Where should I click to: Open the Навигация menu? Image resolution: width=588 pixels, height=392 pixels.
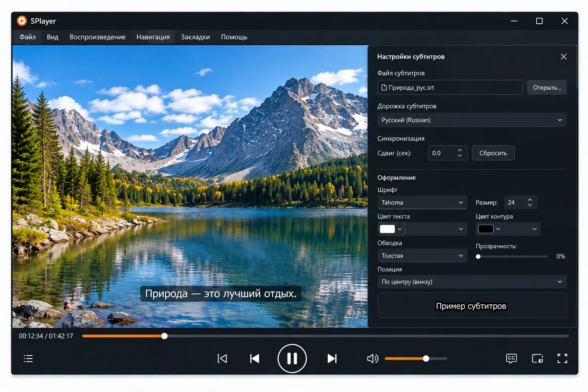[153, 37]
